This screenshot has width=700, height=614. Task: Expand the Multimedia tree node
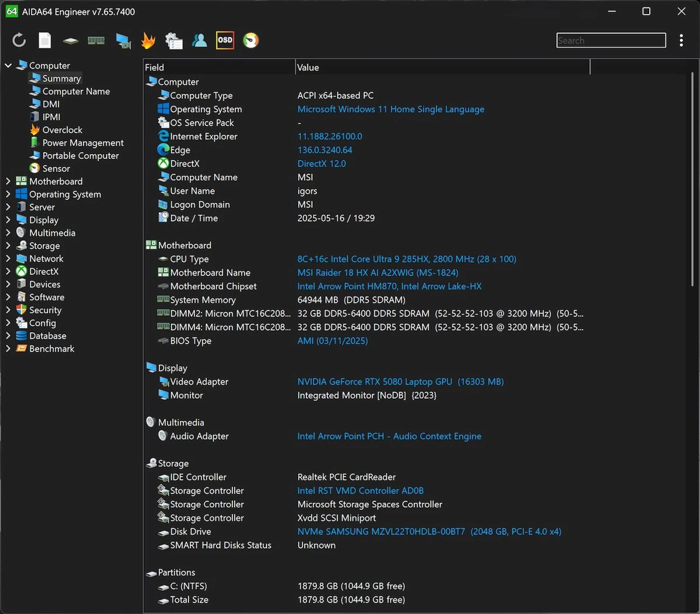tap(8, 232)
